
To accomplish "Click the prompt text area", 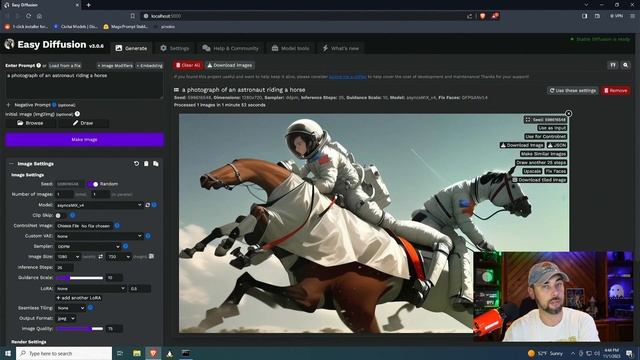I will pos(84,85).
